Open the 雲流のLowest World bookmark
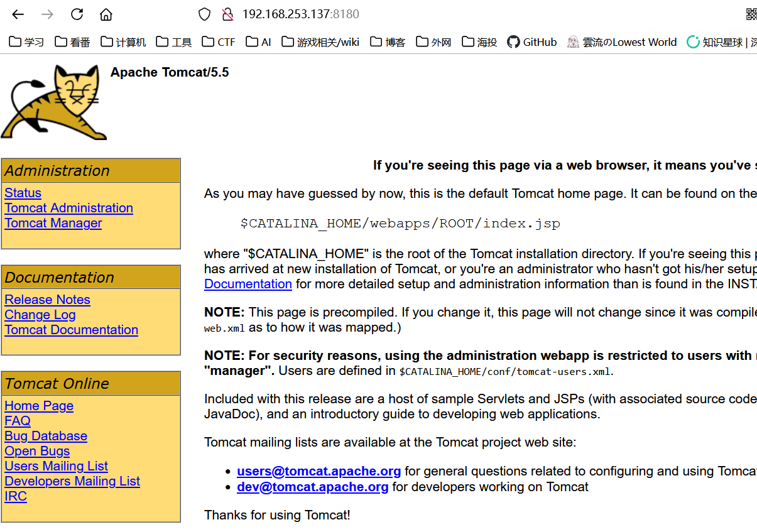Viewport: 757px width, 532px height. pos(622,42)
